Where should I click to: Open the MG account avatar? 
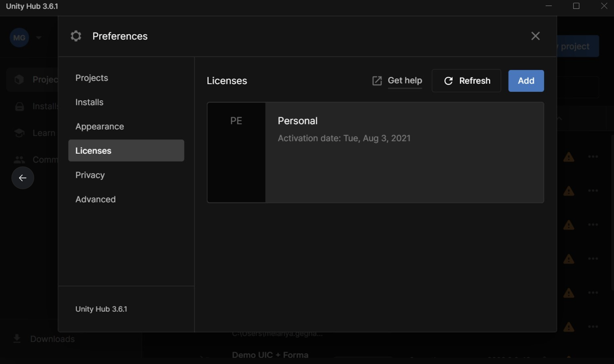click(19, 38)
